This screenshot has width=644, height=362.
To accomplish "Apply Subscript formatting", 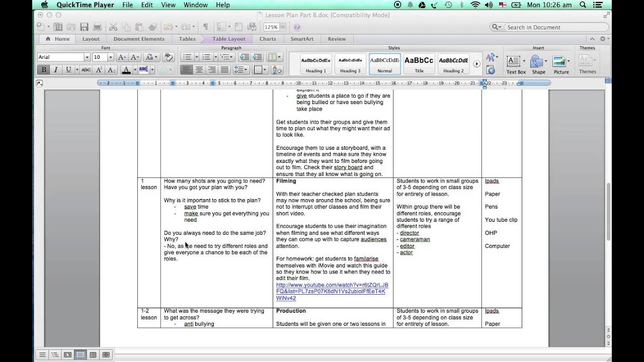I will coord(112,70).
